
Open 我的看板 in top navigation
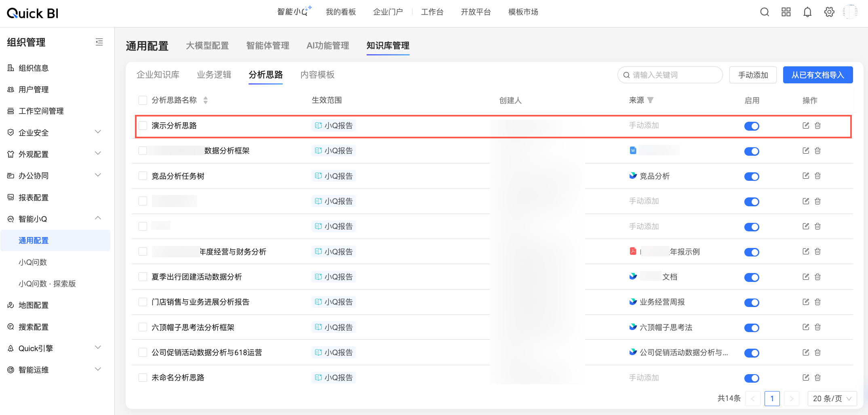point(341,12)
